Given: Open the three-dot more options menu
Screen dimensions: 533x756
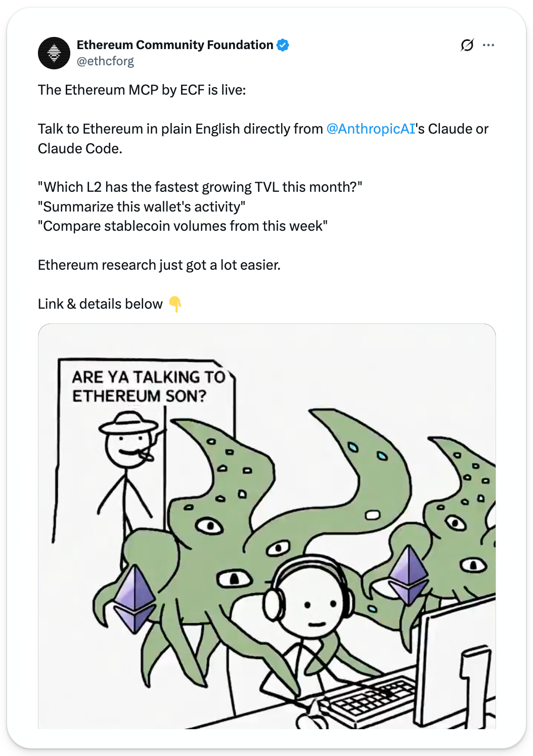Looking at the screenshot, I should (x=488, y=45).
